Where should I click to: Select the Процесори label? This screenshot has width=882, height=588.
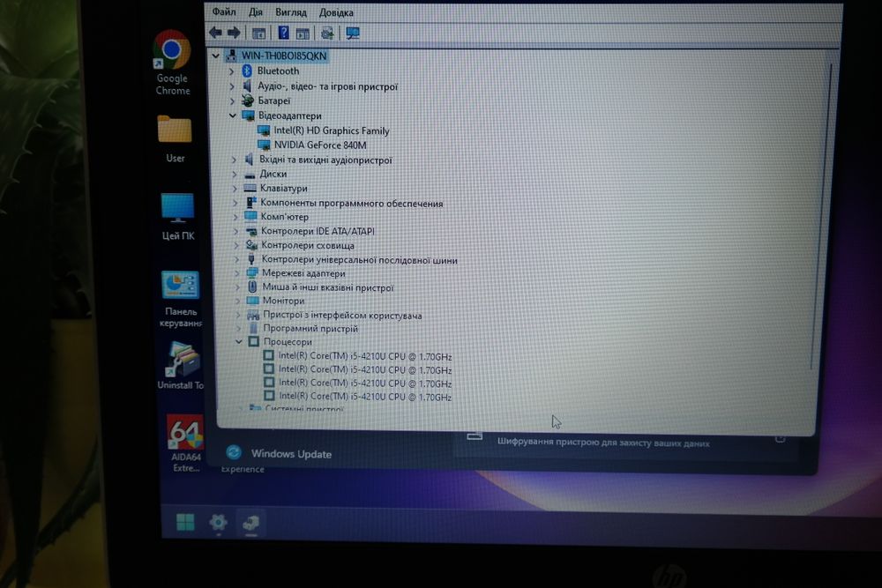tap(288, 341)
